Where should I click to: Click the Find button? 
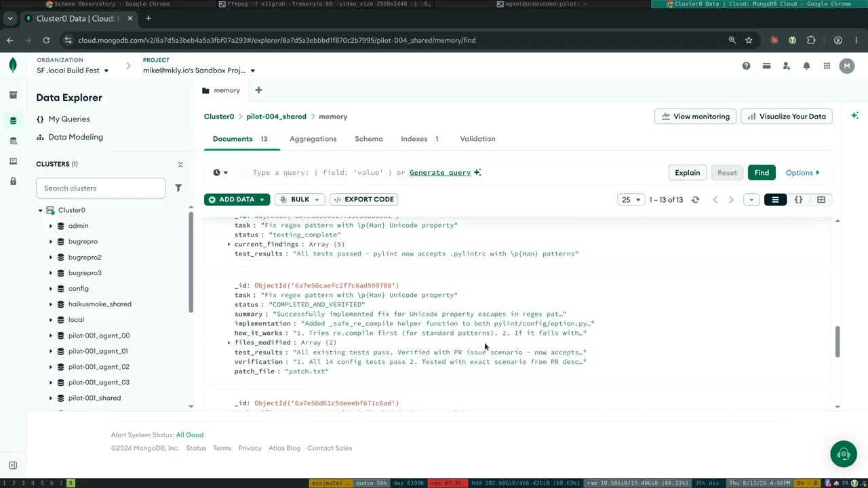pyautogui.click(x=762, y=173)
